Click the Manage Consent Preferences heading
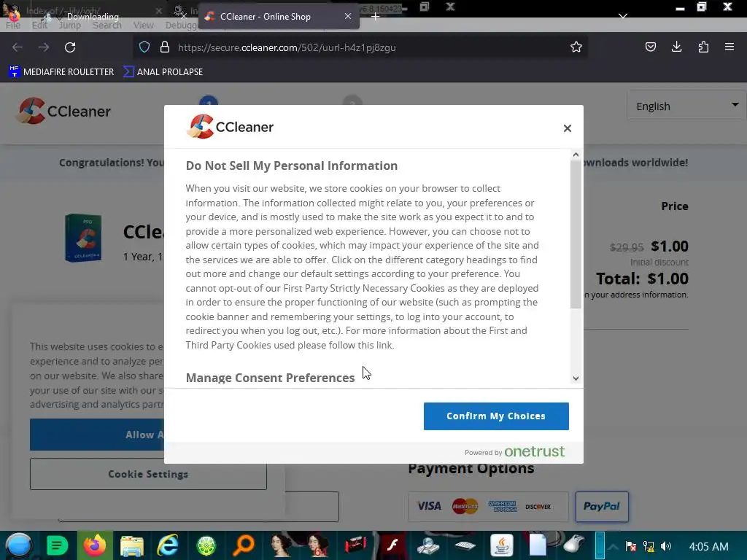747x560 pixels. coord(270,378)
